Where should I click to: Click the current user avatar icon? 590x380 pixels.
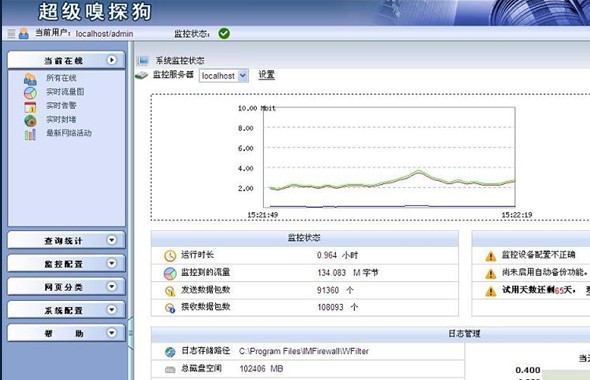click(24, 33)
